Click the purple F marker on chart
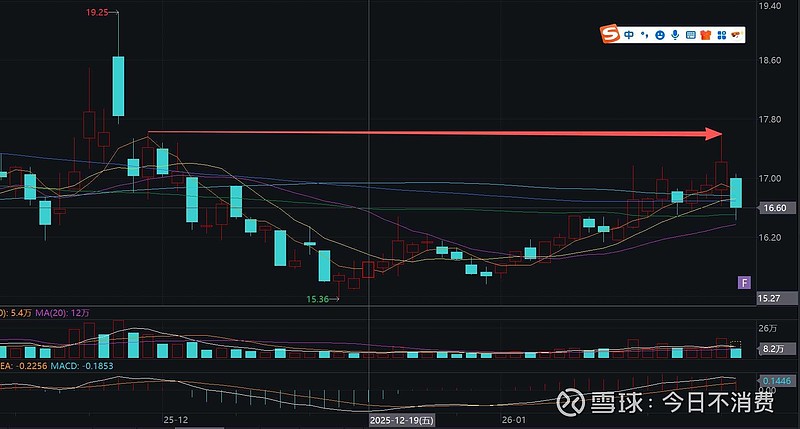 click(744, 282)
